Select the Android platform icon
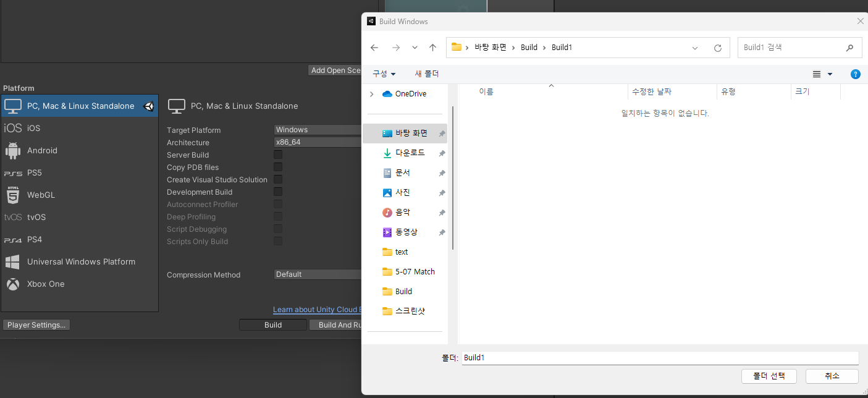 tap(12, 150)
